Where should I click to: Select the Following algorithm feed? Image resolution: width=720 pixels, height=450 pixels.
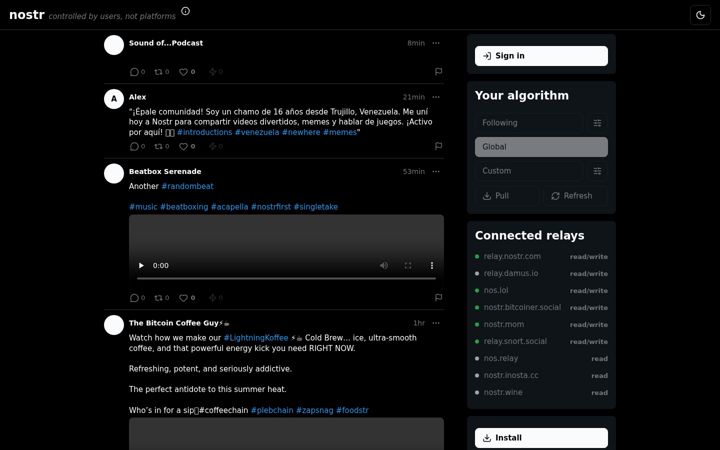[529, 123]
